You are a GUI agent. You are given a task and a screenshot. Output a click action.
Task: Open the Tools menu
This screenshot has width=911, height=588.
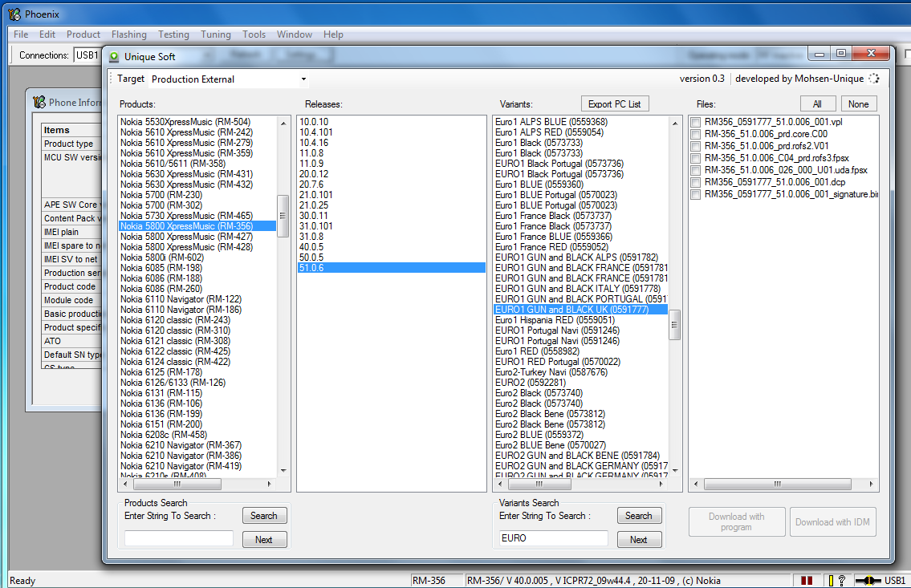tap(254, 34)
